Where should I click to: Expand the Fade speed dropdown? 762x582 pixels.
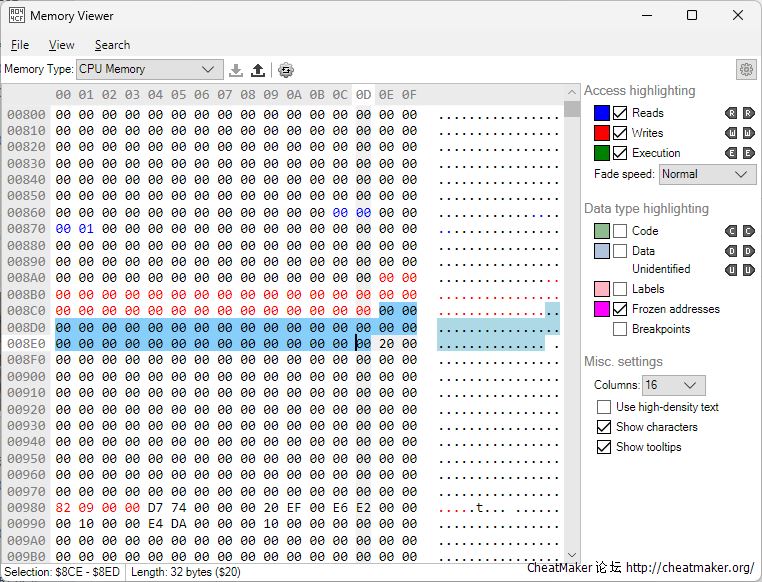[707, 174]
